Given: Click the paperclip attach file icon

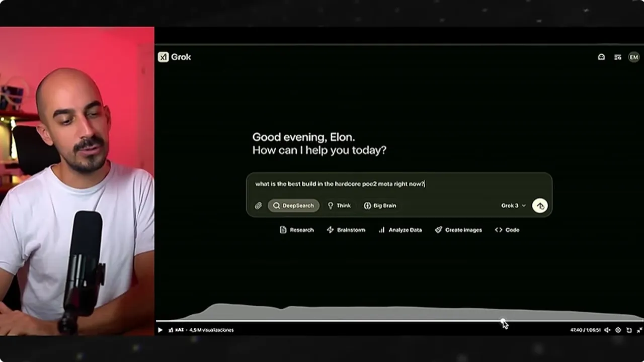Looking at the screenshot, I should (x=258, y=206).
